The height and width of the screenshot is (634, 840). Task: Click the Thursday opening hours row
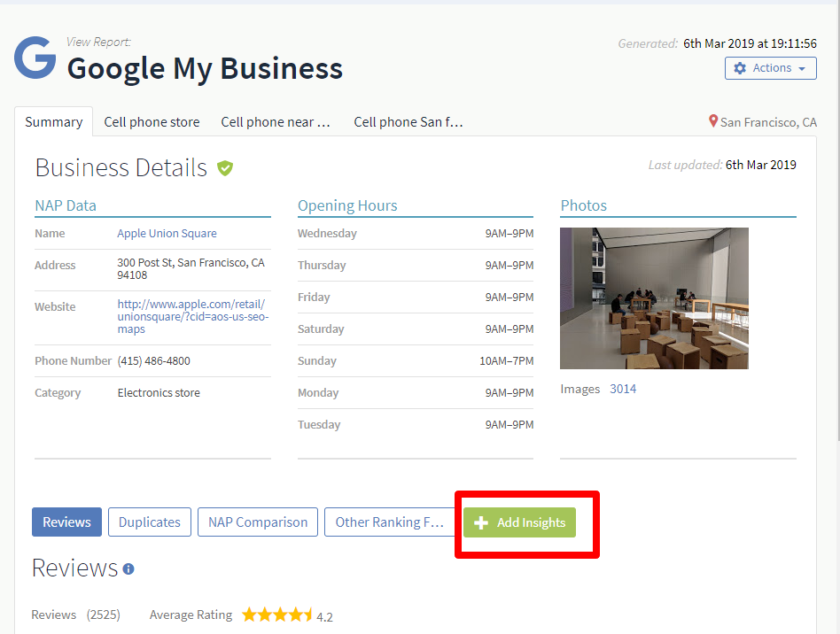point(416,265)
